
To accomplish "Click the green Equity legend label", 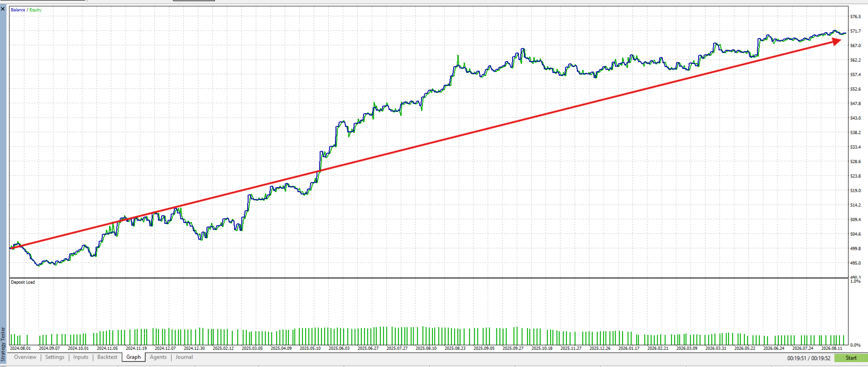I will 35,10.
